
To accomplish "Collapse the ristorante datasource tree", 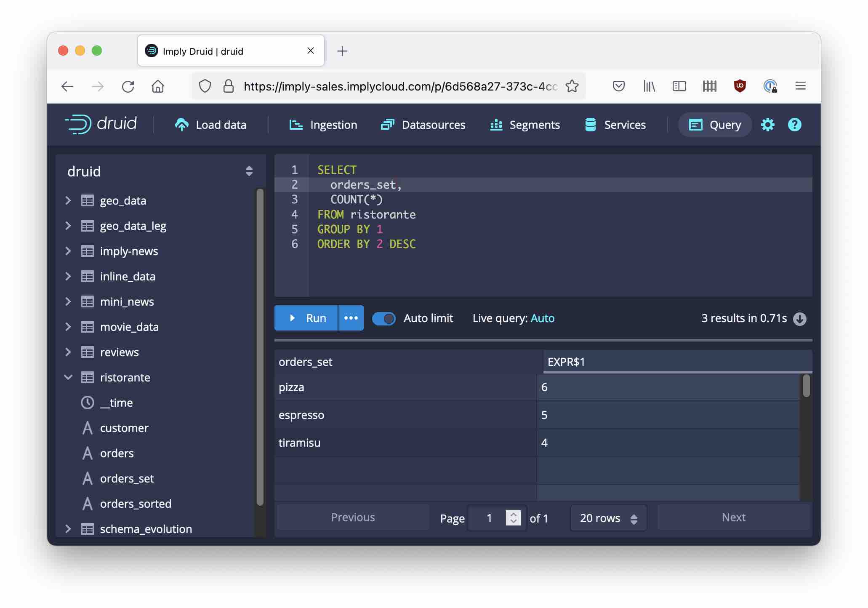I will tap(68, 377).
